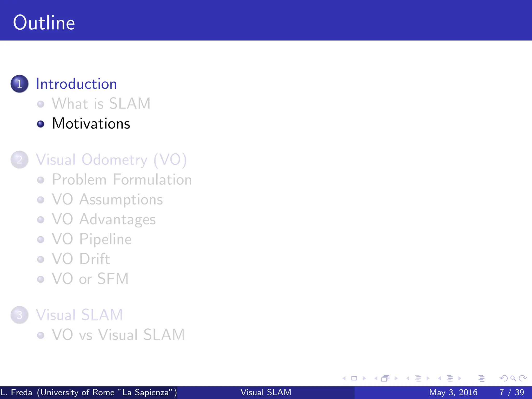532x399 pixels.
Task: Click the slide rectangle navigation icon
Action: [354, 378]
